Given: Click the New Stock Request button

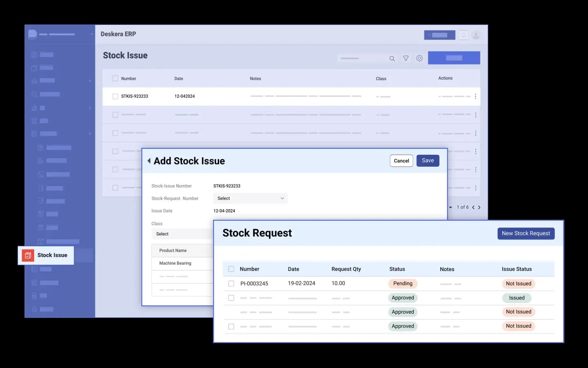Looking at the screenshot, I should tap(526, 234).
